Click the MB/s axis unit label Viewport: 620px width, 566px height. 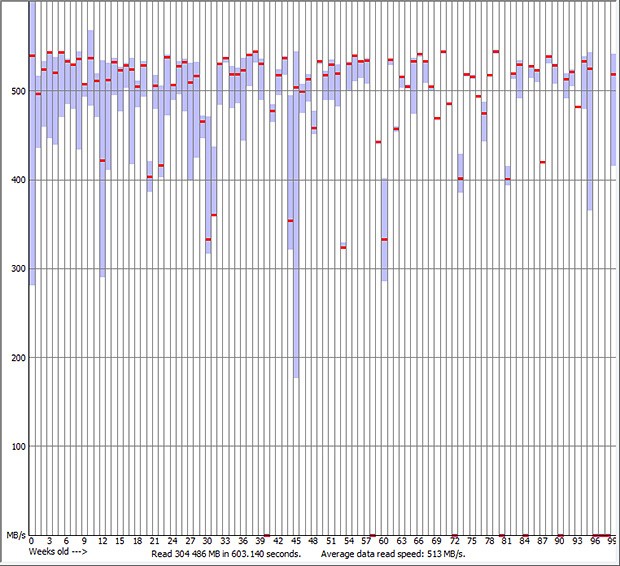[14, 537]
